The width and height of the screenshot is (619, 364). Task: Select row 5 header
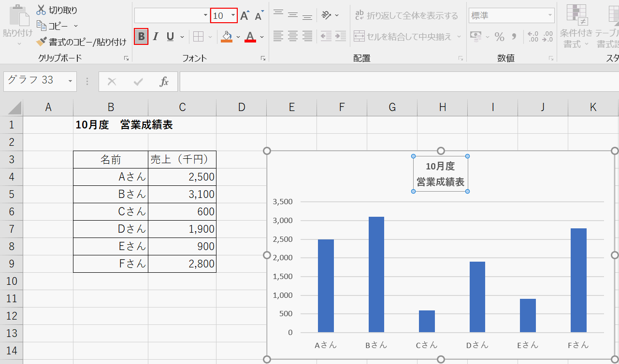(12, 195)
